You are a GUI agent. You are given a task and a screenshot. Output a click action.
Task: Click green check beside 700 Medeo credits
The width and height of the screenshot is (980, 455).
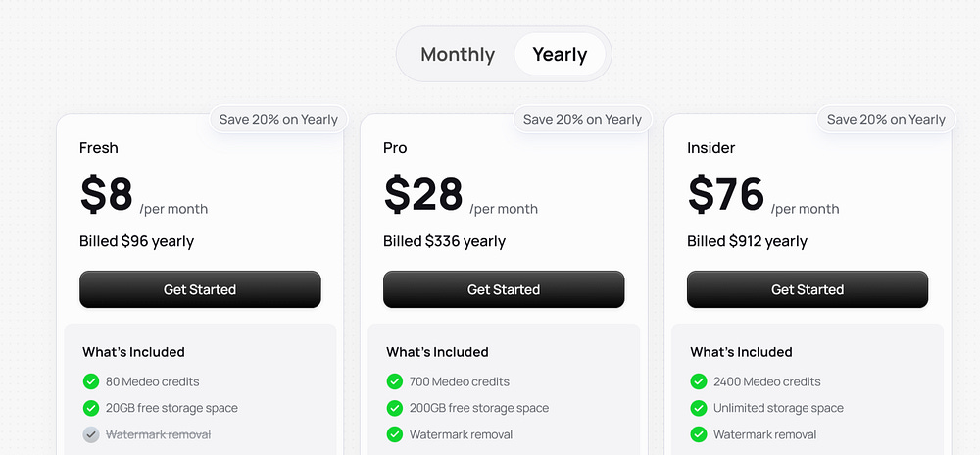395,381
